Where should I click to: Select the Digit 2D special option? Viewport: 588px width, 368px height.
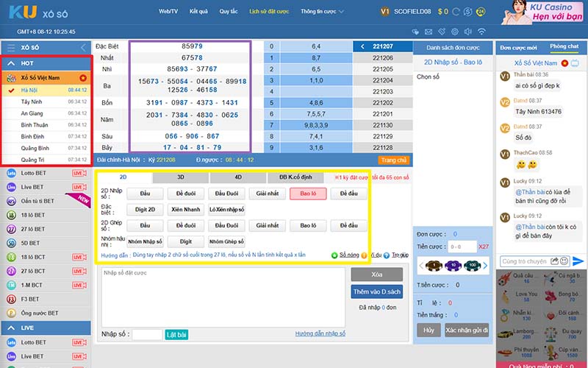(x=145, y=210)
